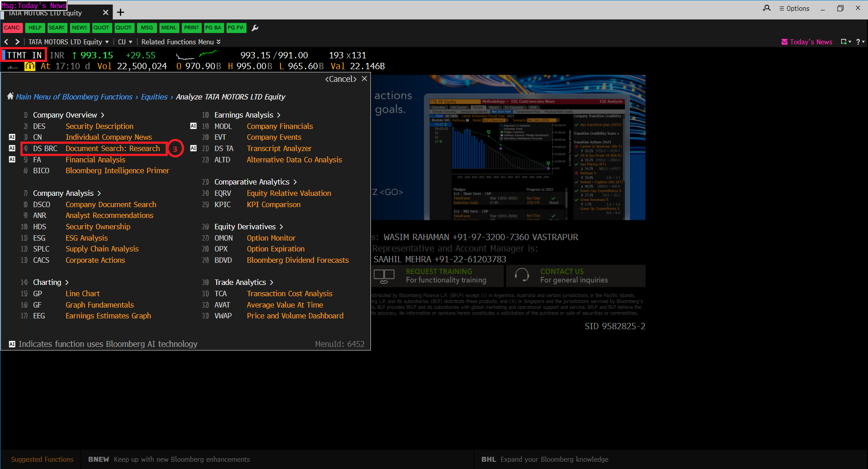Viewport: 868px width, 469px height.
Task: Open Security Description function
Action: (x=100, y=126)
